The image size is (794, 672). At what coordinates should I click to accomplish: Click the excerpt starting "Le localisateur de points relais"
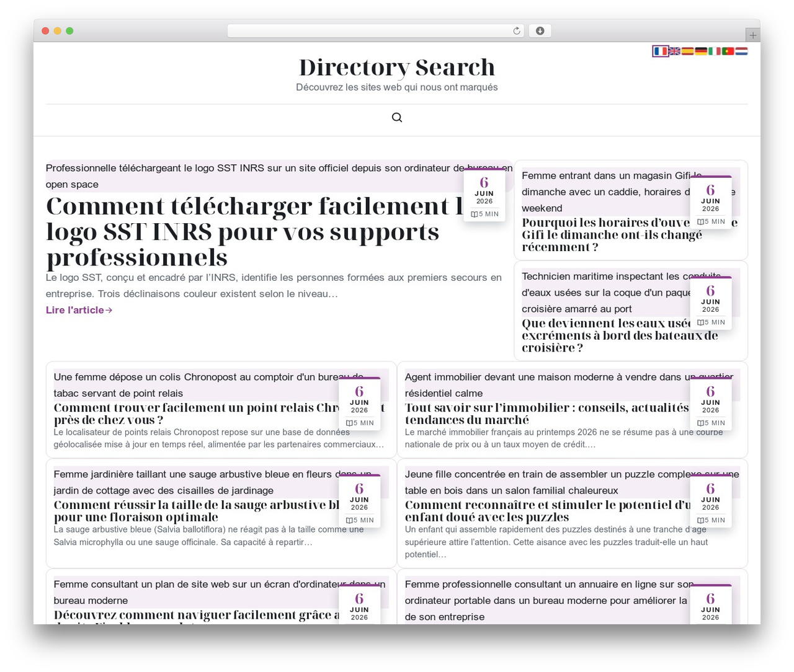click(x=219, y=438)
